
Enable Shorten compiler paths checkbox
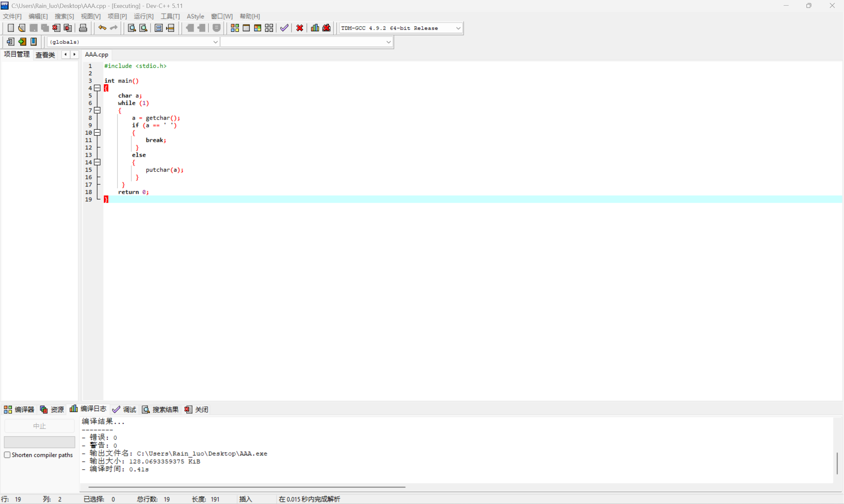point(7,455)
